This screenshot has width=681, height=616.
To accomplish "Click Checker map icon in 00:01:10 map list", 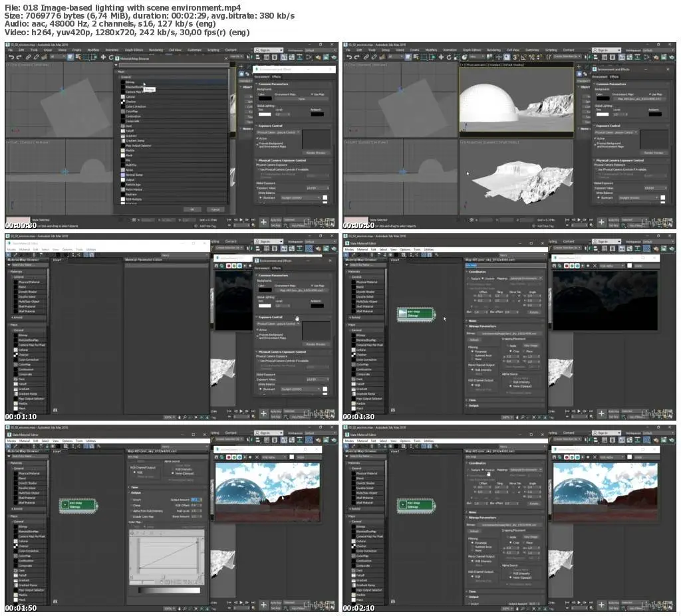I will (x=16, y=355).
